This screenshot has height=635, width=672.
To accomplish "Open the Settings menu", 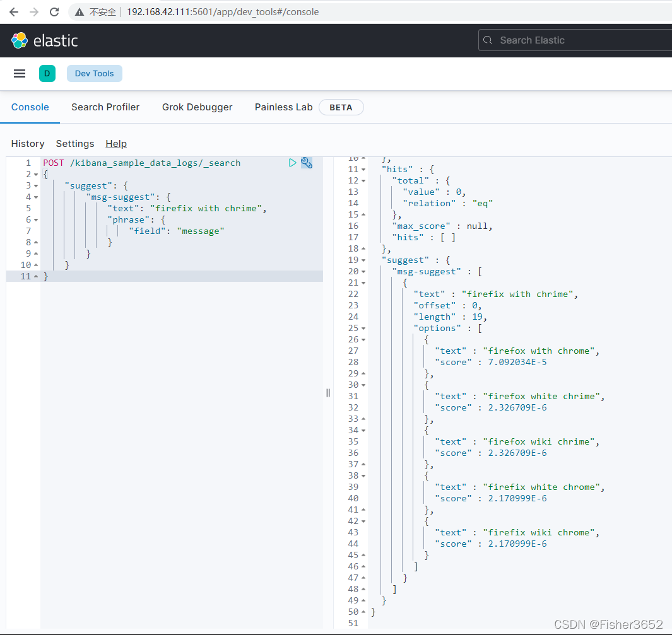I will click(x=75, y=144).
